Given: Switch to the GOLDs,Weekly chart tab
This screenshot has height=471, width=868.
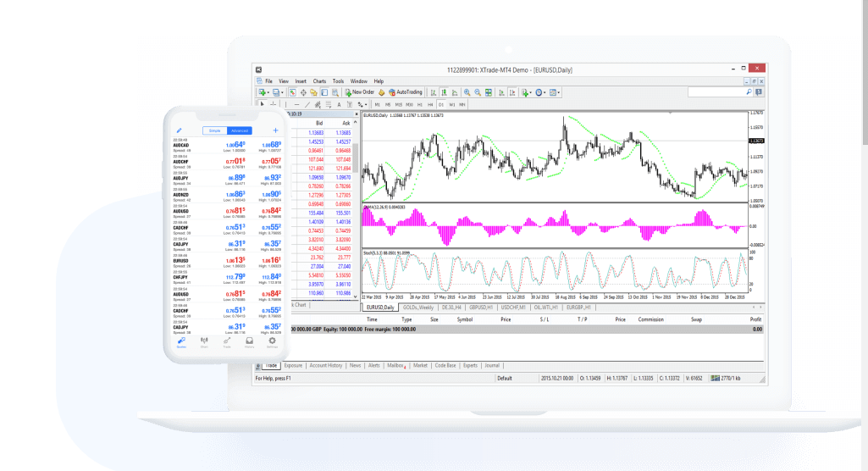Looking at the screenshot, I should coord(418,308).
